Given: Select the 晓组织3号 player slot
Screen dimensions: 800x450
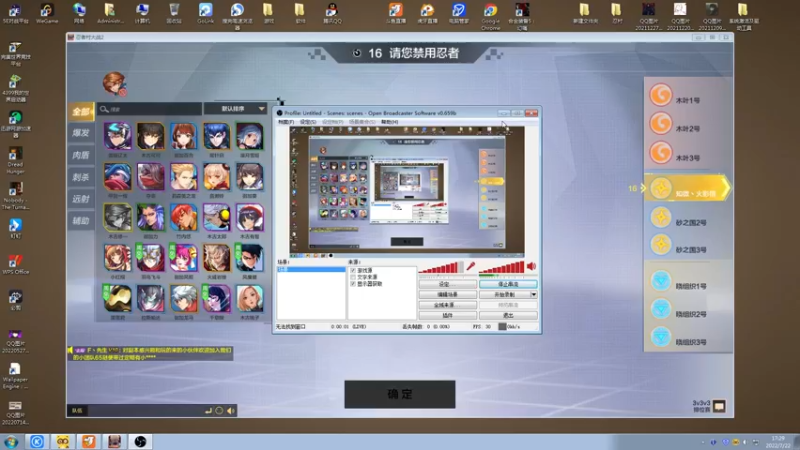Looking at the screenshot, I should tap(688, 337).
